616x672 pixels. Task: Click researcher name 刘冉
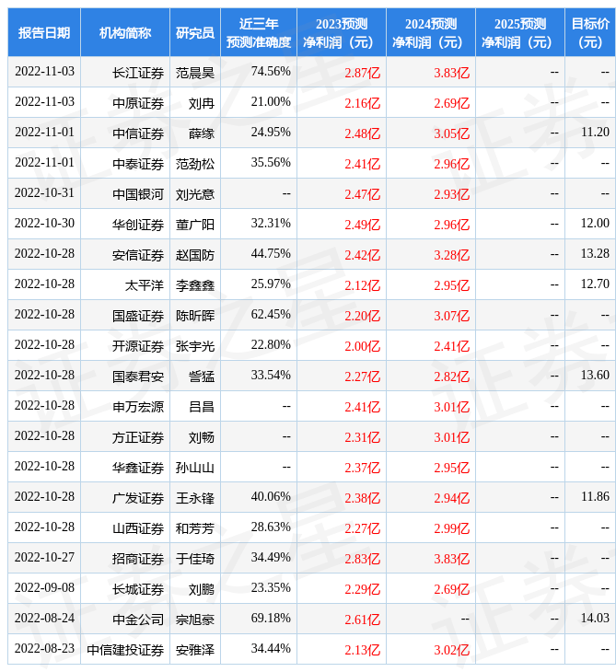202,103
